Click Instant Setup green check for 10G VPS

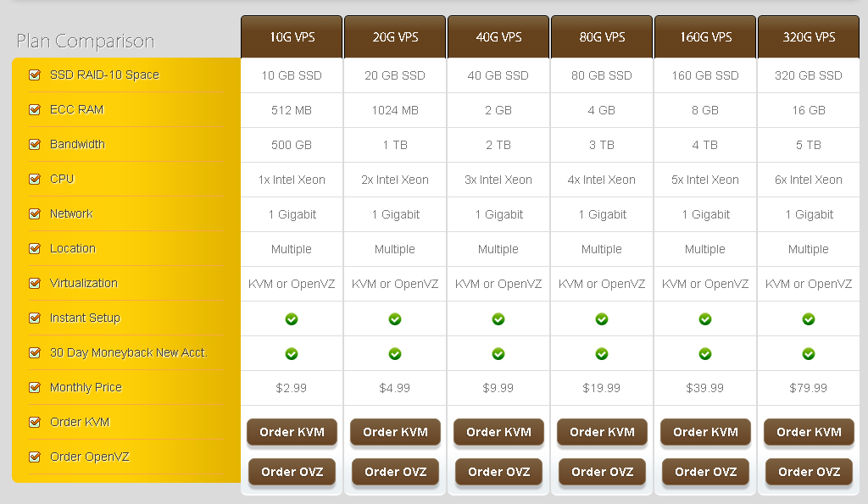pyautogui.click(x=292, y=319)
